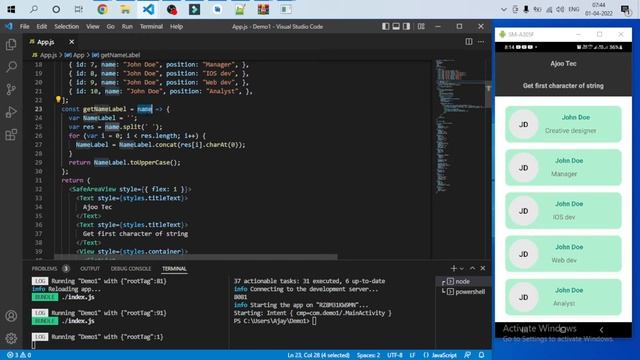The width and height of the screenshot is (640, 360).
Task: Open the Selection menu
Action: (x=67, y=27)
